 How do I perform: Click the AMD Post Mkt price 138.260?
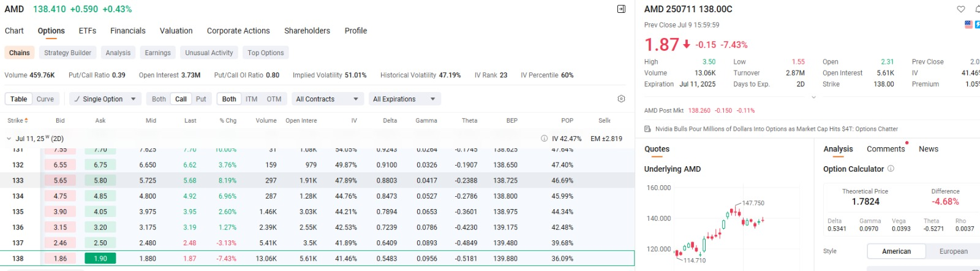(x=699, y=111)
